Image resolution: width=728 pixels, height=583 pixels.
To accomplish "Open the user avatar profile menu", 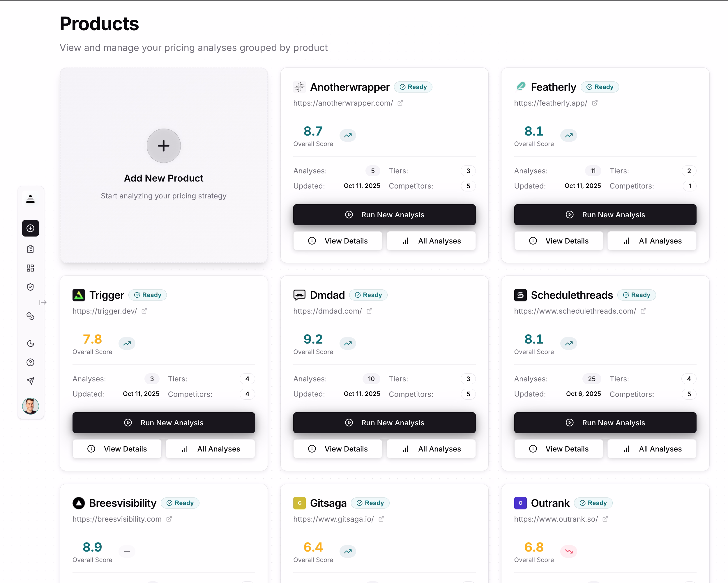I will coord(30,406).
